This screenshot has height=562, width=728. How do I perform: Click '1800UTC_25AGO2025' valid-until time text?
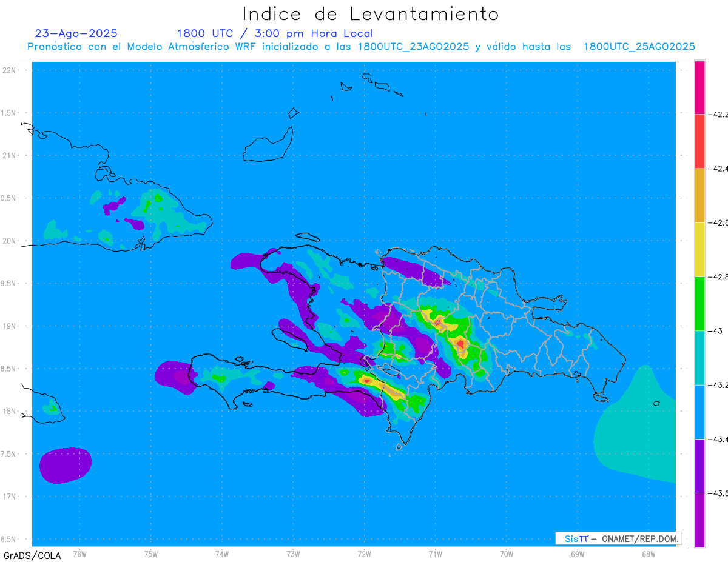[639, 47]
